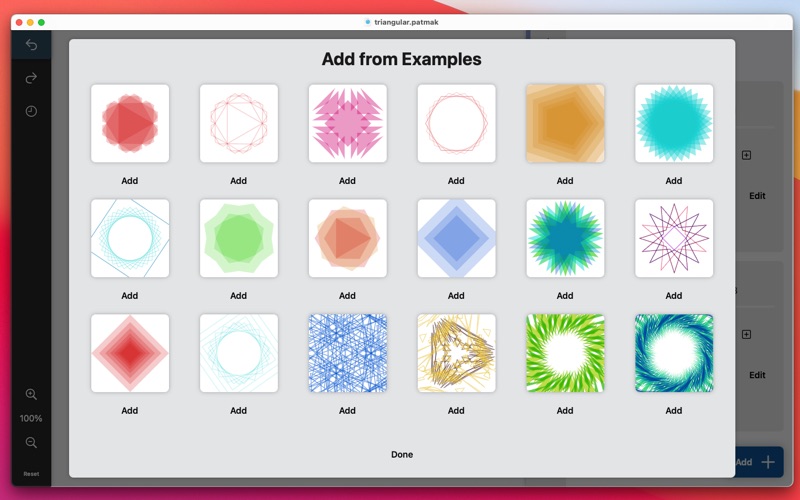The image size is (800, 500).
Task: Click the upper Edit button in right panel
Action: click(757, 196)
